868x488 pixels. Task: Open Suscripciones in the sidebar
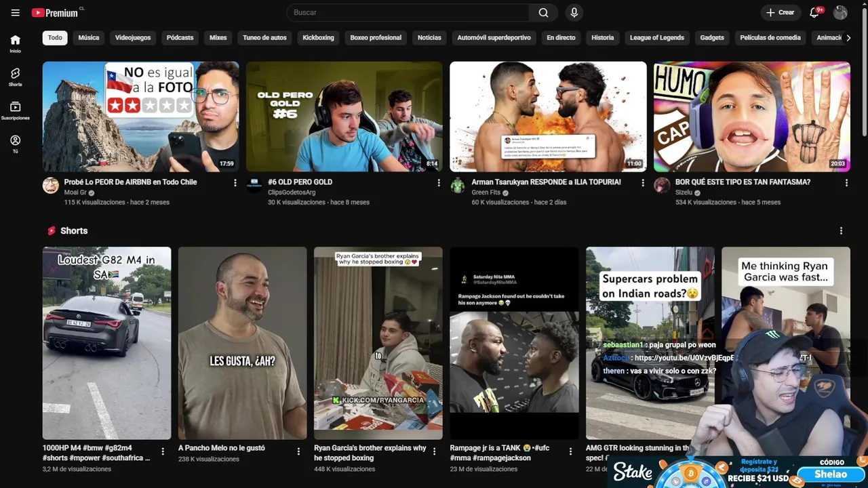point(15,111)
